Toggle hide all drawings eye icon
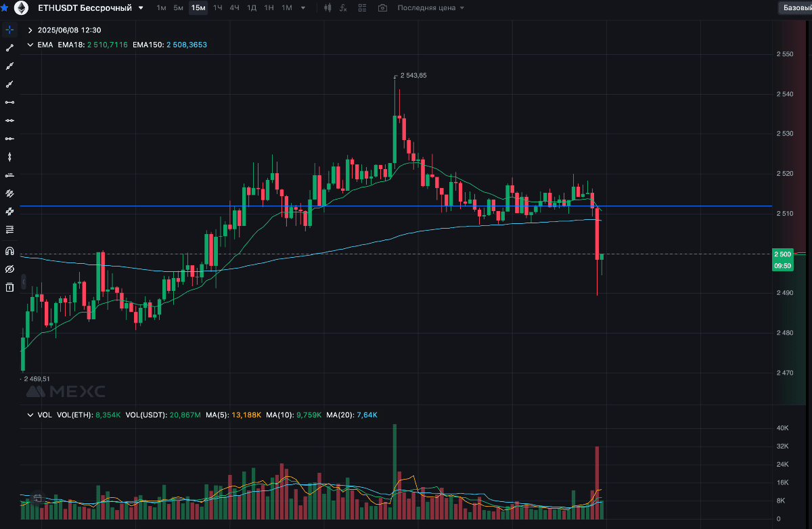The height and width of the screenshot is (529, 812). [x=9, y=269]
